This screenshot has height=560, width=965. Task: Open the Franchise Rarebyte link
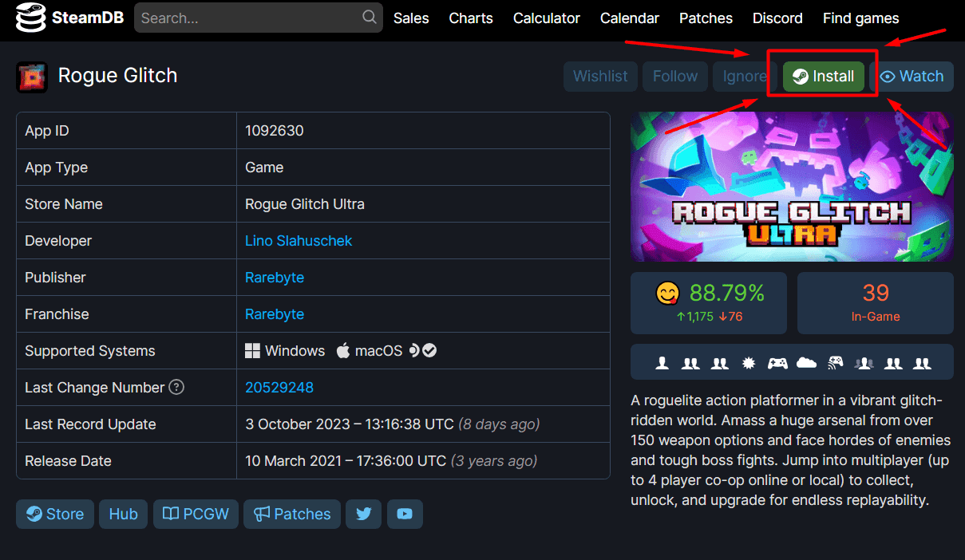tap(275, 314)
